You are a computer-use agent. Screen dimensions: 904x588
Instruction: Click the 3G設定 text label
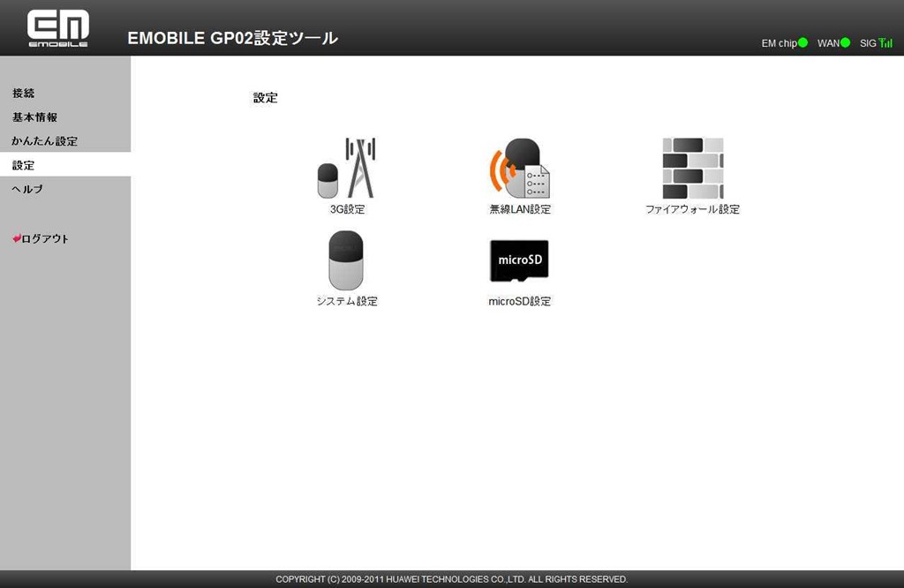[x=347, y=209]
